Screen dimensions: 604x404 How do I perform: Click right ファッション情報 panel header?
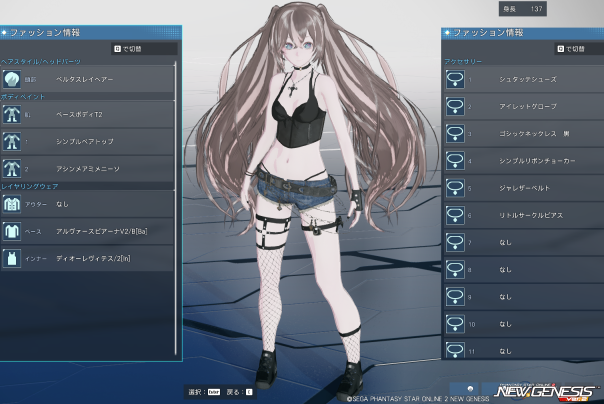pos(523,33)
